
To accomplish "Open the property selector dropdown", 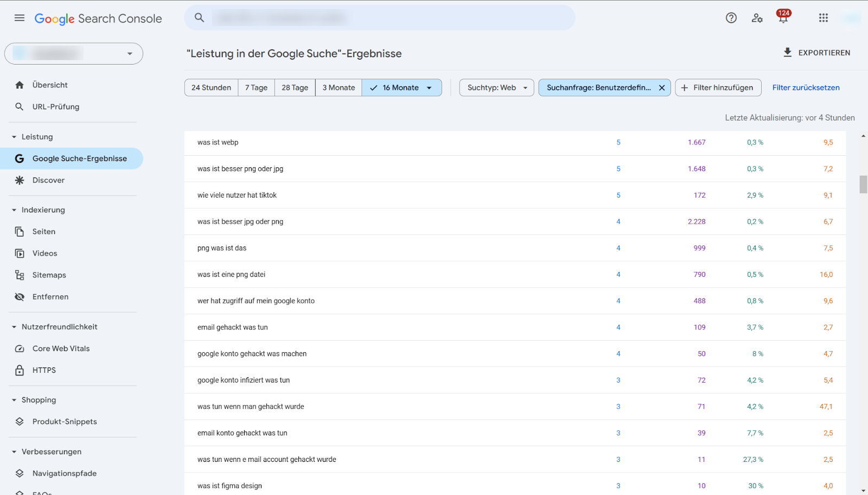I will pyautogui.click(x=74, y=54).
